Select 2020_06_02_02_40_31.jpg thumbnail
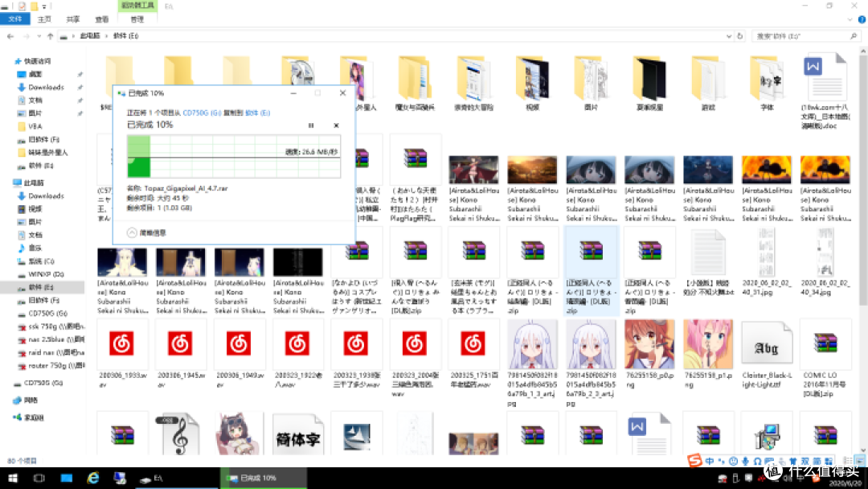Image resolution: width=868 pixels, height=489 pixels. [767, 252]
